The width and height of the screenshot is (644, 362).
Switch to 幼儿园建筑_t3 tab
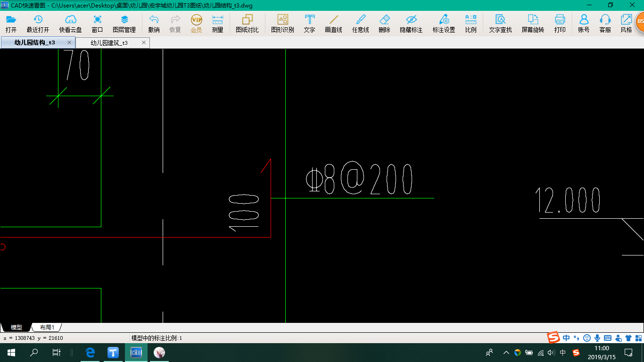[109, 43]
